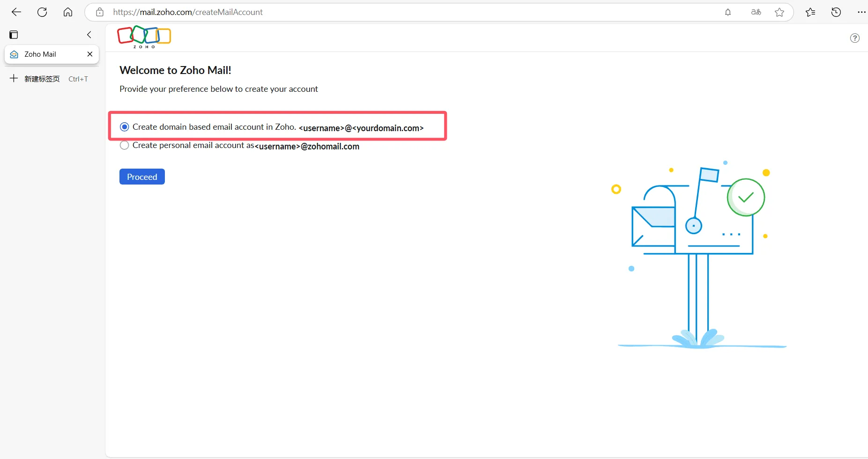Open the favorites list icon

(810, 12)
